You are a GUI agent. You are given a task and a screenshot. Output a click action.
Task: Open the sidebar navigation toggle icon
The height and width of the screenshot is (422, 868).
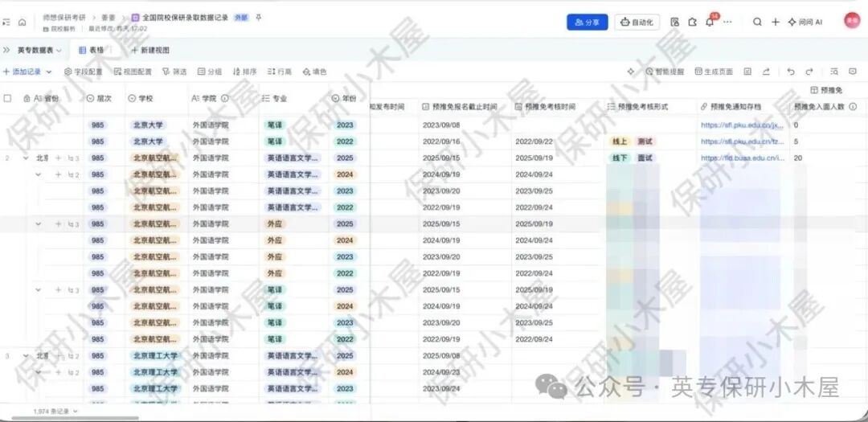pyautogui.click(x=6, y=23)
